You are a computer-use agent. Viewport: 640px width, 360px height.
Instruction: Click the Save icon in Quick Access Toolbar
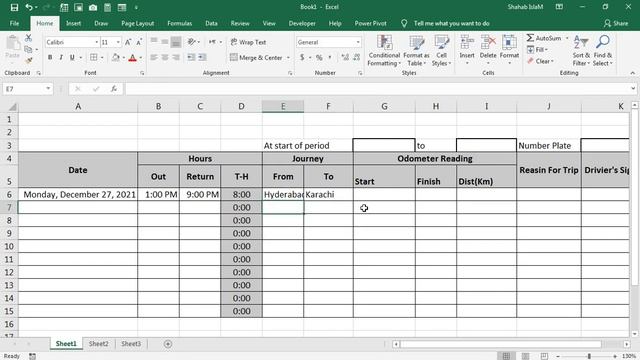(14, 7)
